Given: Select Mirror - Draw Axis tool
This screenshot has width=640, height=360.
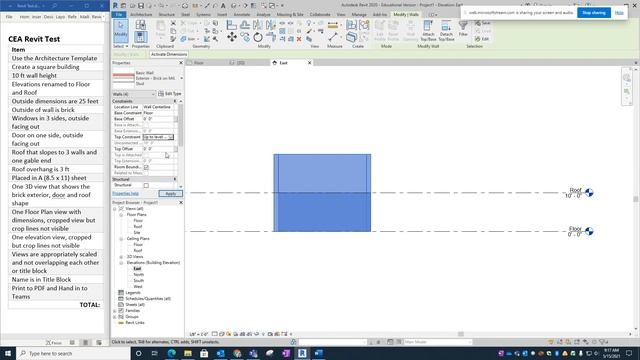Looking at the screenshot, I should click(270, 25).
